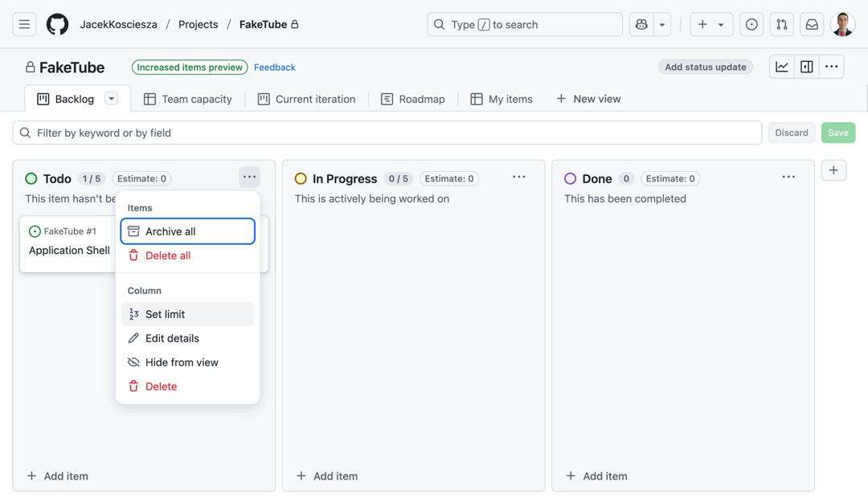Click open issue icon on FakeTube #1 card
868x498 pixels.
click(35, 231)
